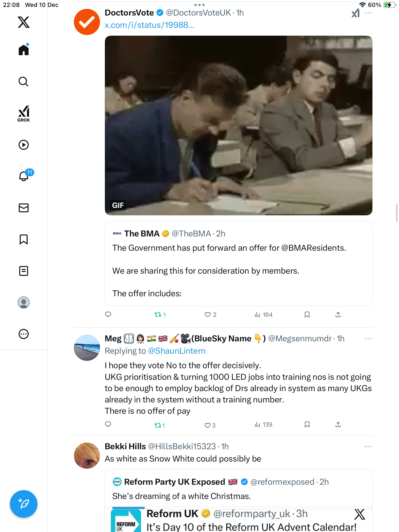Open the Video tab icon
The height and width of the screenshot is (532, 399).
coord(24,145)
